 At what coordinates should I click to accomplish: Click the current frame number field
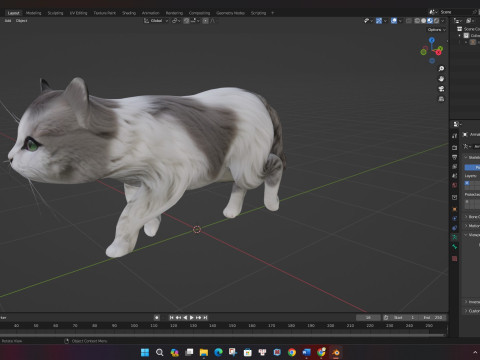[368, 318]
